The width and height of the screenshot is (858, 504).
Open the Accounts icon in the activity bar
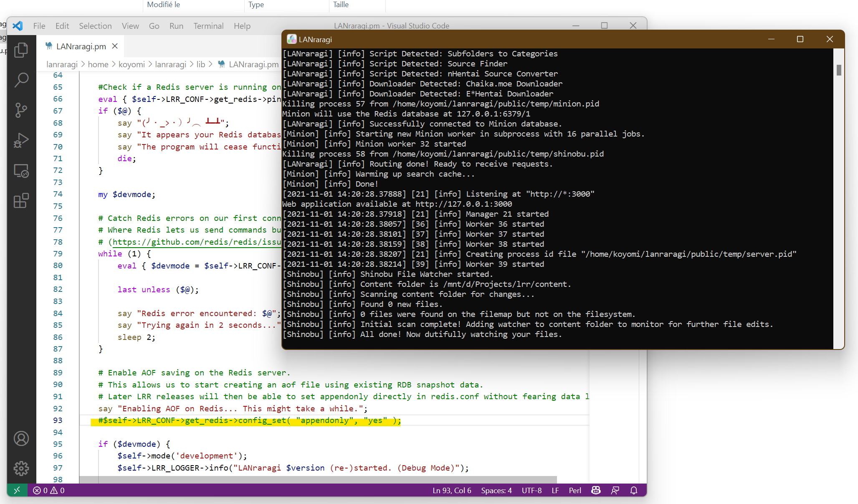21,438
